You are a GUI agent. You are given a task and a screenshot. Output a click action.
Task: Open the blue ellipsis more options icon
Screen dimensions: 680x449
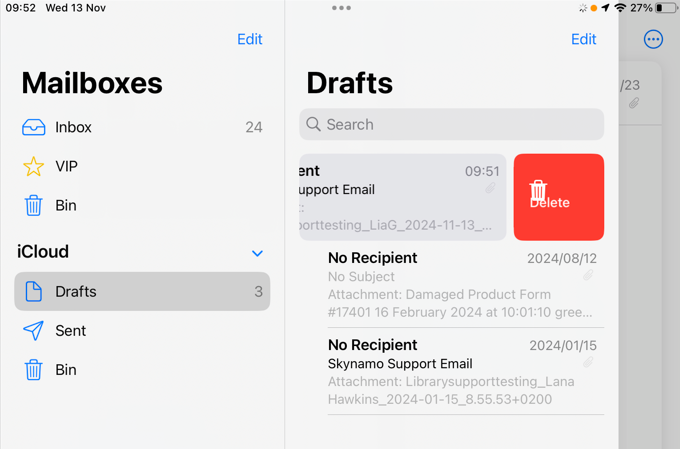pyautogui.click(x=653, y=39)
